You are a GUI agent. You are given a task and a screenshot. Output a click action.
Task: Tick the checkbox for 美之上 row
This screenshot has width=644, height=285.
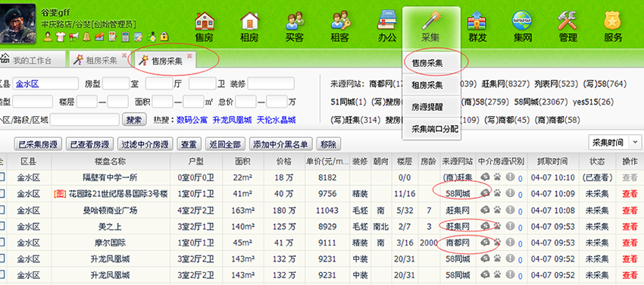2,226
